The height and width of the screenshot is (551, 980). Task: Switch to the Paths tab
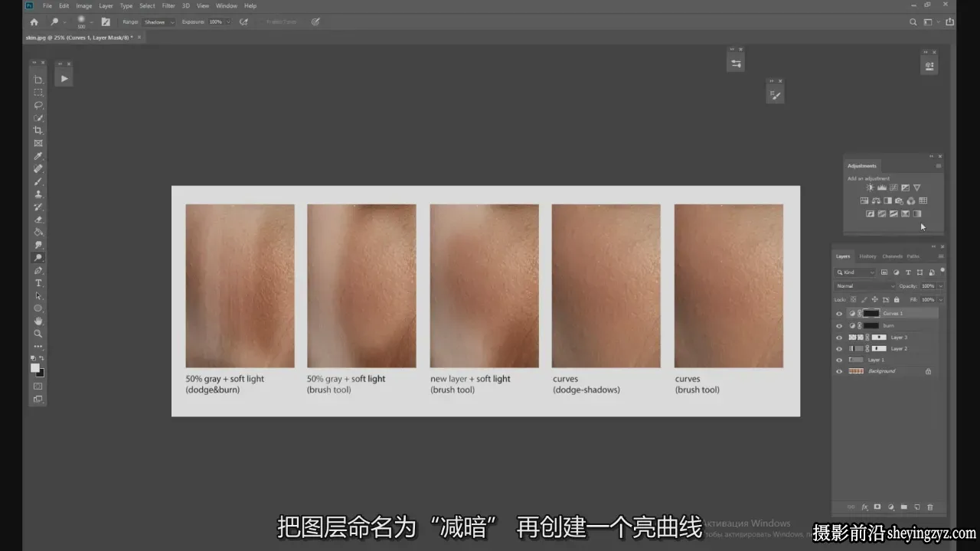point(913,256)
